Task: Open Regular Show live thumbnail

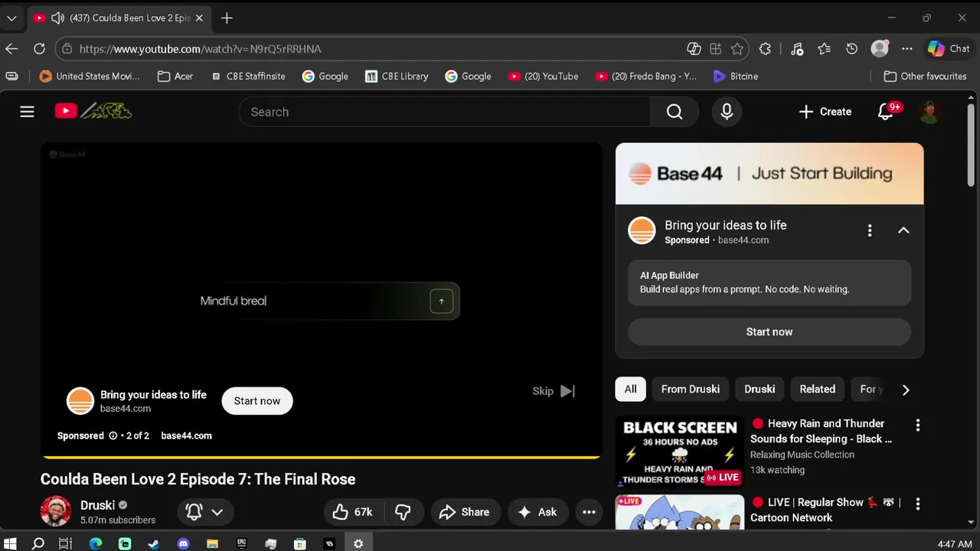Action: point(680,512)
